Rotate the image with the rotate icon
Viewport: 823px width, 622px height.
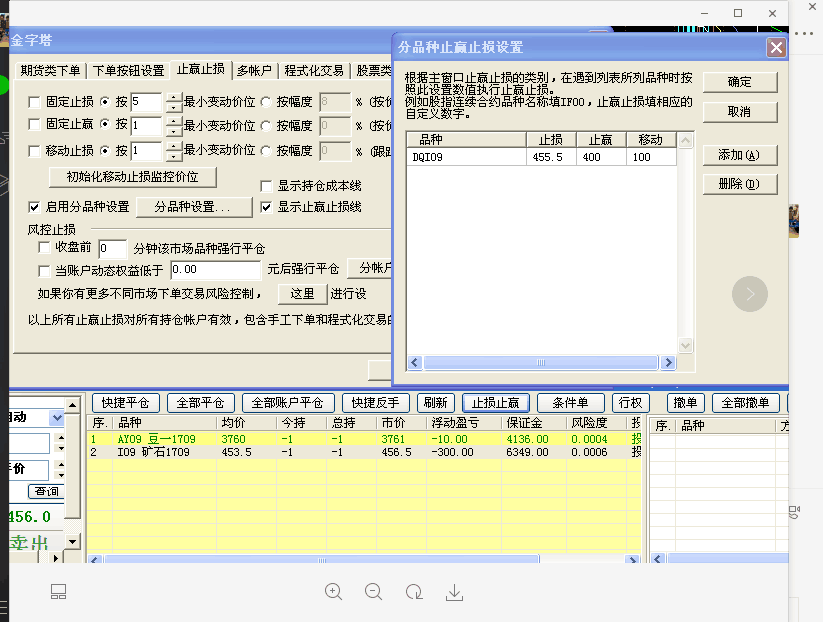(x=414, y=592)
